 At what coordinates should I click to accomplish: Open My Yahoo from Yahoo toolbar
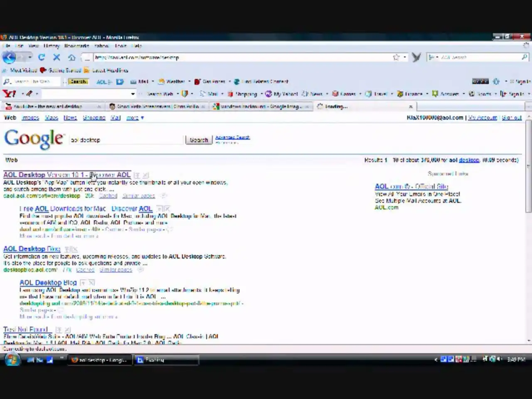(282, 94)
